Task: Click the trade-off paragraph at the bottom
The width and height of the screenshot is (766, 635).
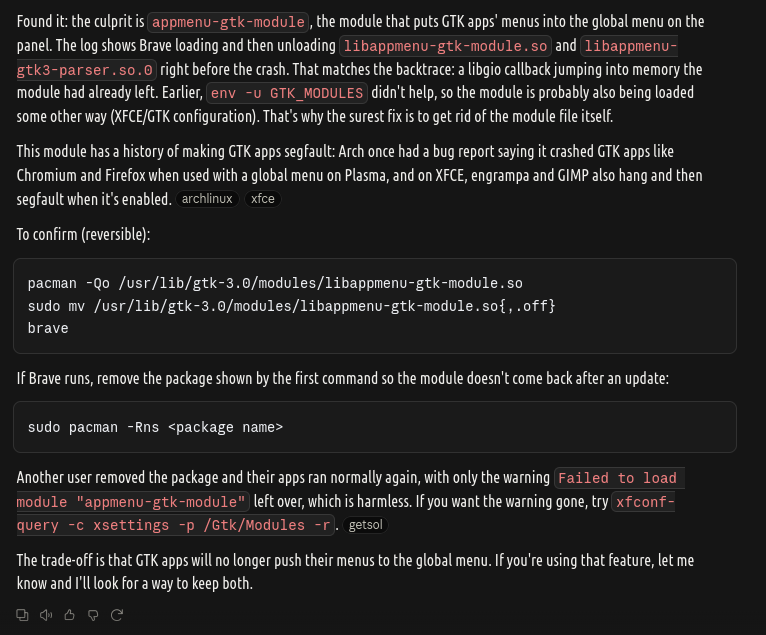Action: click(x=355, y=572)
